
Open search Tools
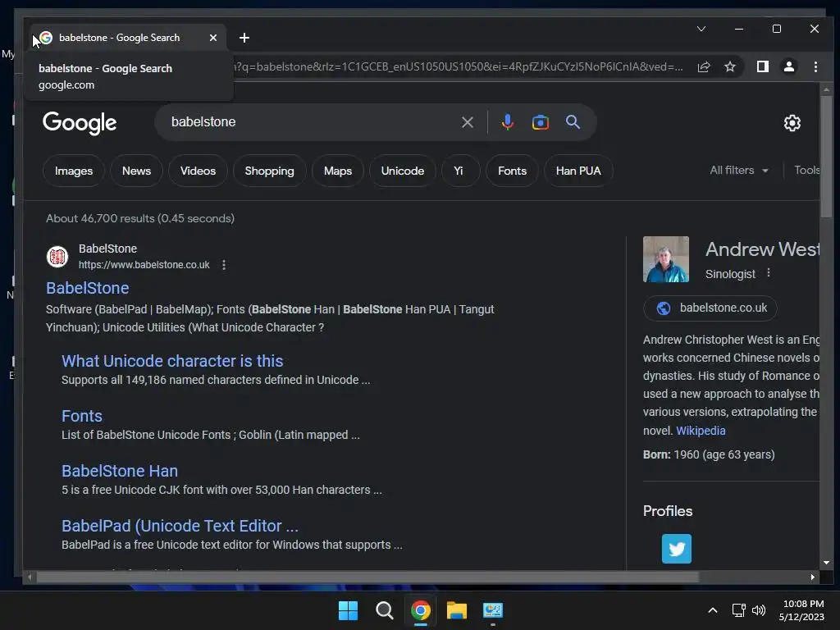pyautogui.click(x=806, y=171)
